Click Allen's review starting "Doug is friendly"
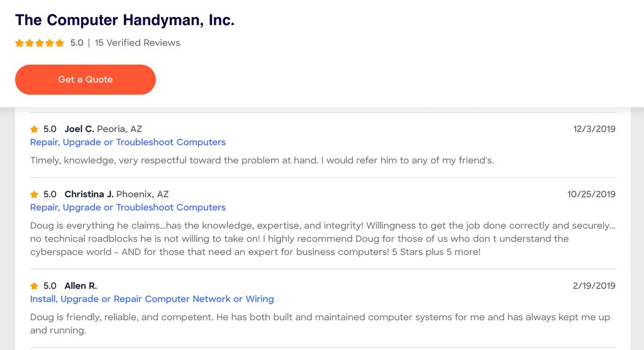 pos(319,324)
